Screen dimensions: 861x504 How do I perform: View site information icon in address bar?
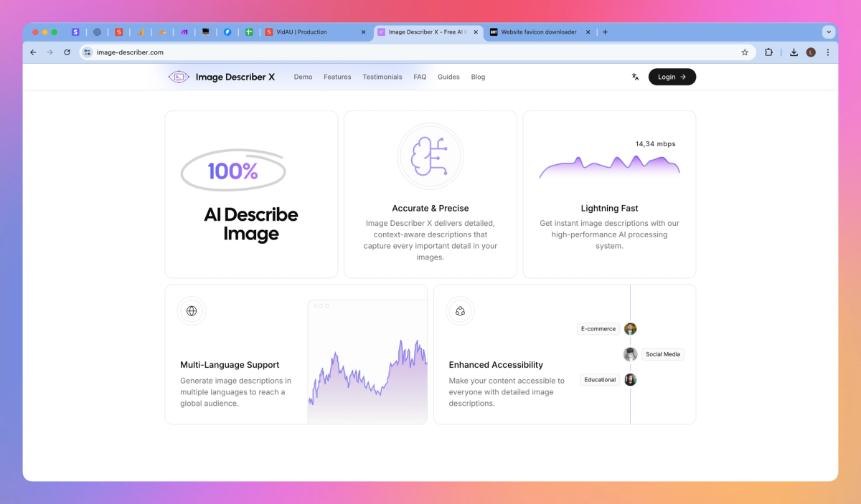[88, 52]
